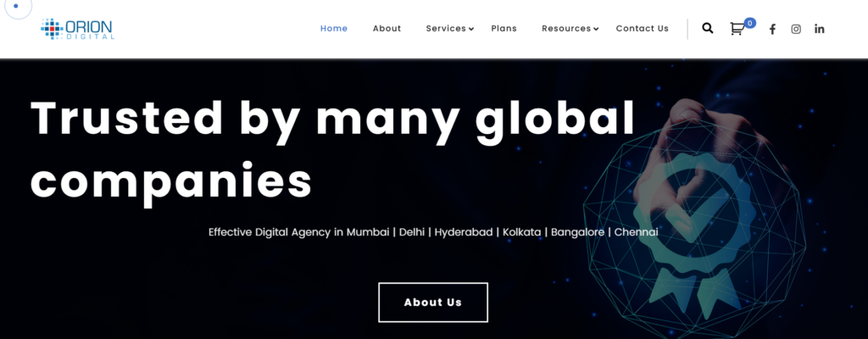Click the Services menu label
This screenshot has width=868, height=339.
(x=446, y=28)
